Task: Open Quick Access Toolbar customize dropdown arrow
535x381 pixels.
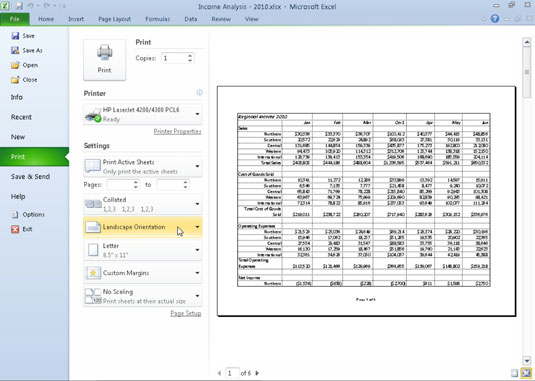Action: coord(64,6)
